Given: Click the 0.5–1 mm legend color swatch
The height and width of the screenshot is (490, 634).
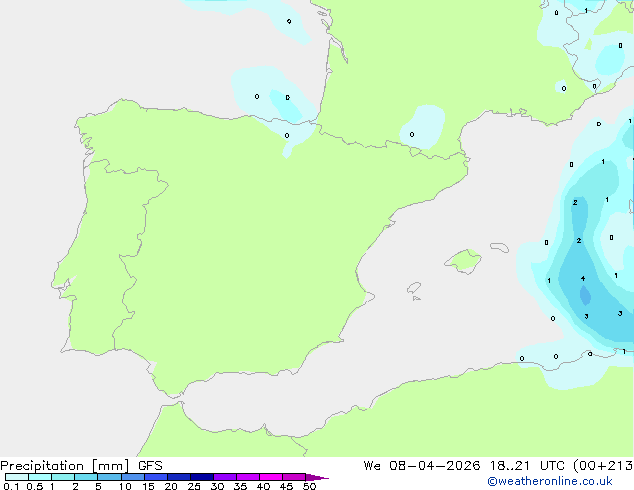Looking at the screenshot, I should pos(40,477).
